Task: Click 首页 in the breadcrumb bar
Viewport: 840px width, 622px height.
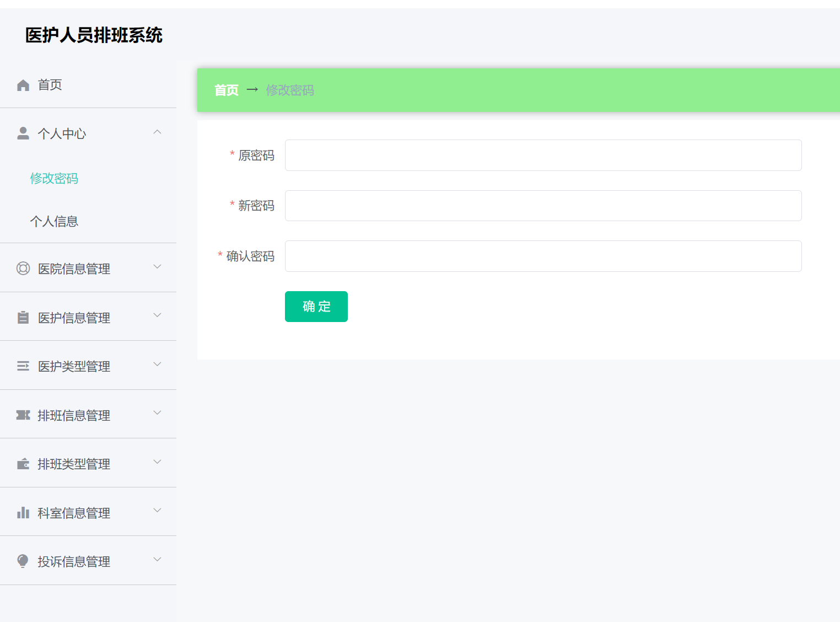Action: pyautogui.click(x=226, y=90)
